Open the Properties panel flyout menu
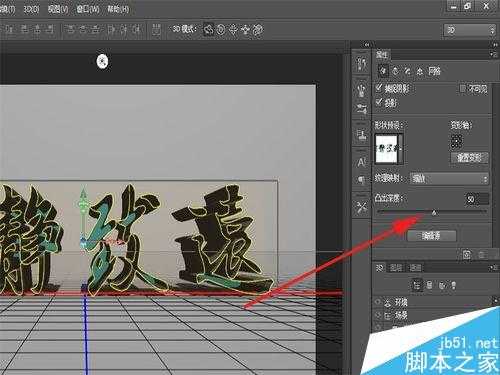This screenshot has height=375, width=500. tap(492, 54)
